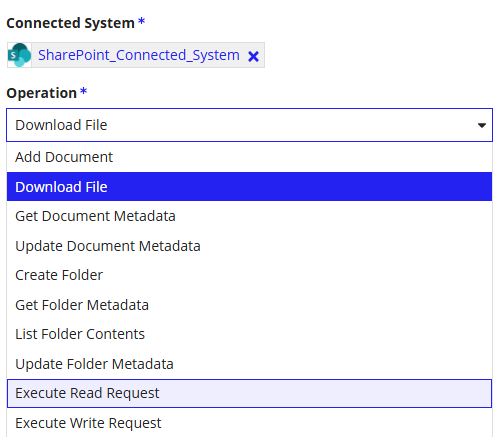Select Get Folder Metadata option
Screen dimensions: 501x437
coord(249,305)
